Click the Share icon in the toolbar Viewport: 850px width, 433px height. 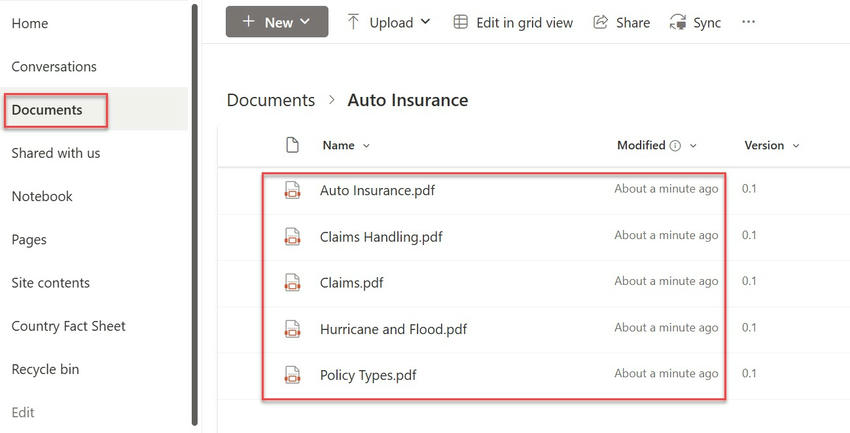coord(600,22)
